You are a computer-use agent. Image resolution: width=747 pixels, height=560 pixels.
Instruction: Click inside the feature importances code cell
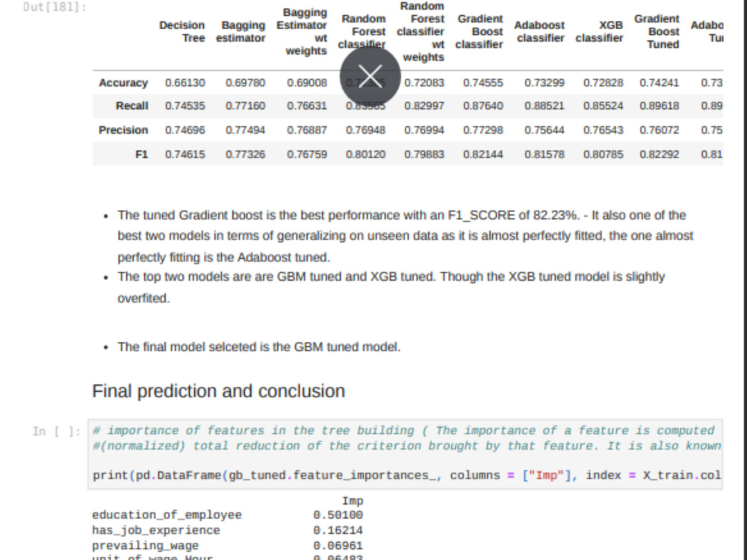pos(406,454)
